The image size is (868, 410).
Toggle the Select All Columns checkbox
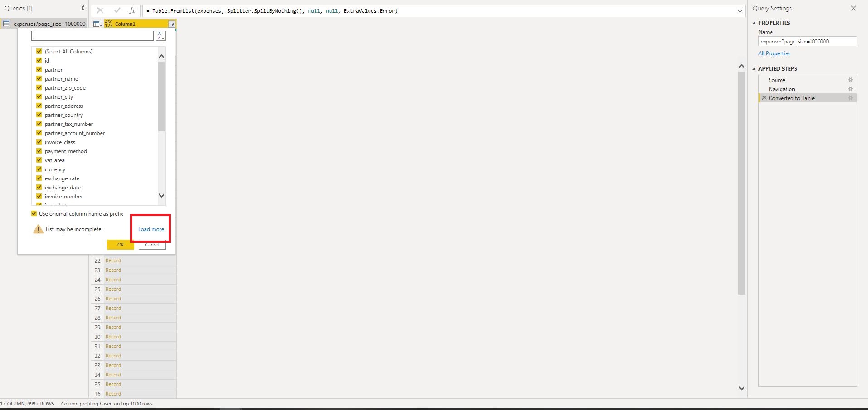pyautogui.click(x=39, y=51)
